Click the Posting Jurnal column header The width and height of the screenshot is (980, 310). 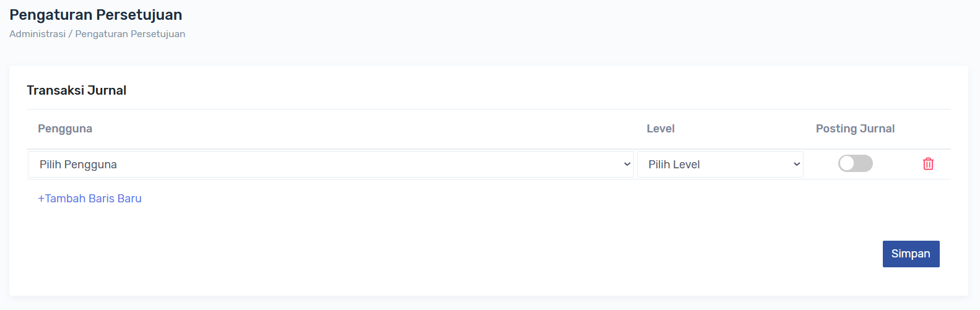[855, 129]
